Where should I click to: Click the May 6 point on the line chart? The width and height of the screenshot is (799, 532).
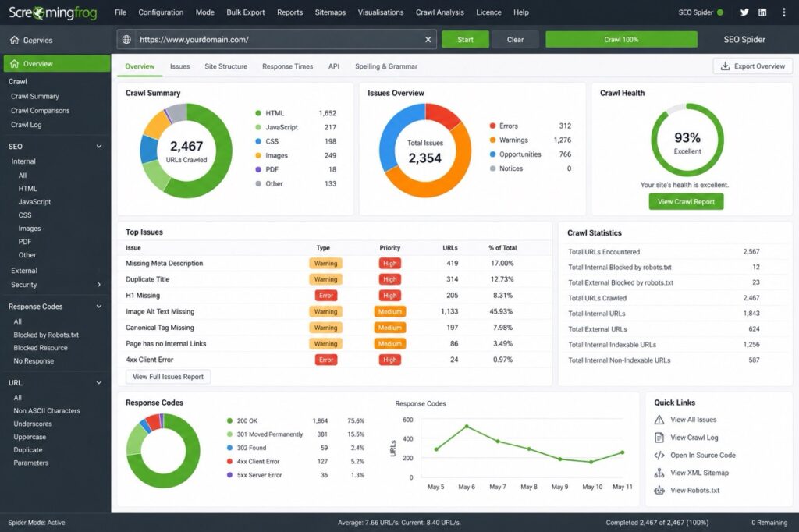pos(467,427)
